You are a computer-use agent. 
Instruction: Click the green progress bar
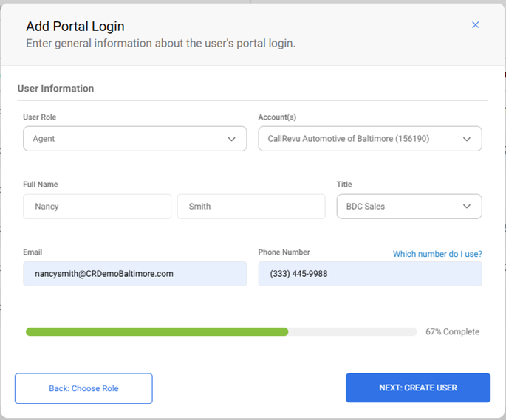tap(221, 332)
